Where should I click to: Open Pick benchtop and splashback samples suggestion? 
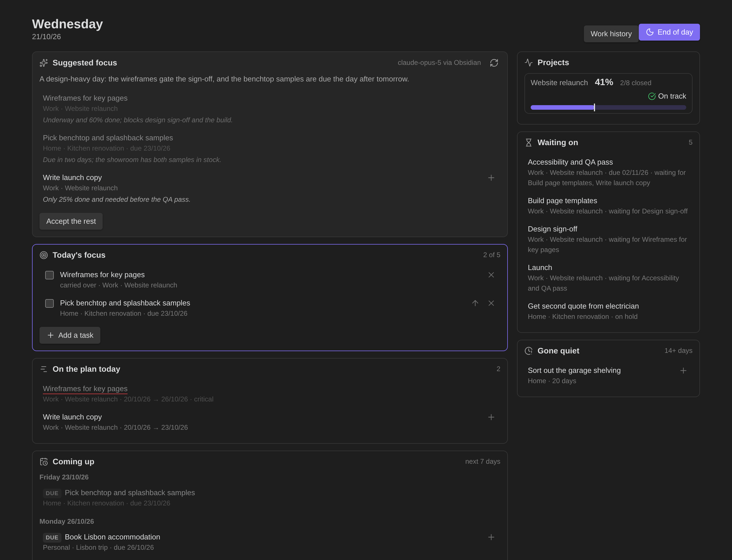pos(108,138)
